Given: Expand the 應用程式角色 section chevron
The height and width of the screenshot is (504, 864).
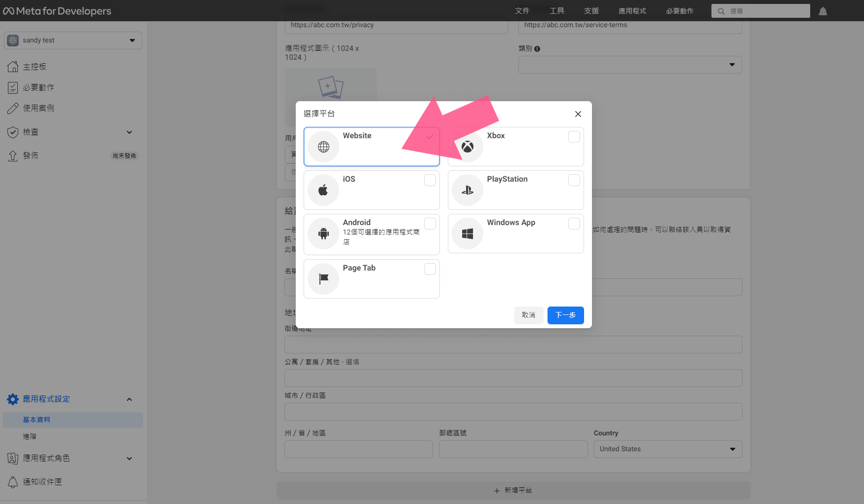Looking at the screenshot, I should coord(129,459).
